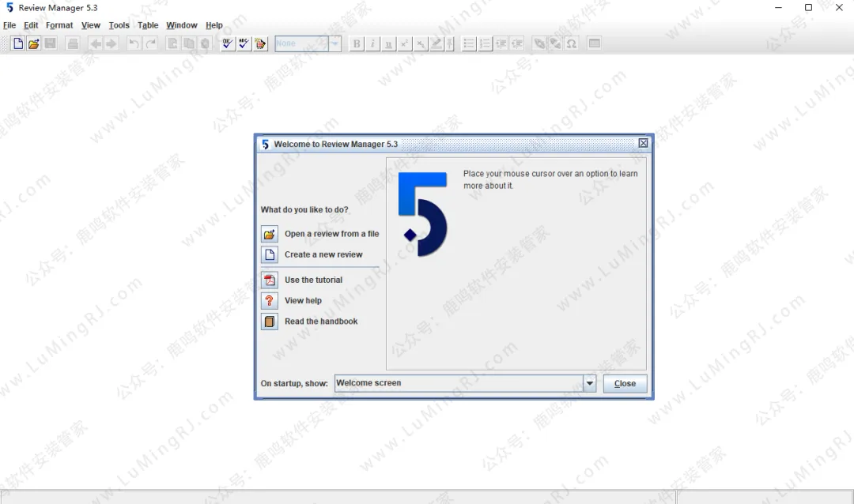Screen dimensions: 854x504
Task: Click the highlighter pen toolbar icon
Action: click(436, 43)
